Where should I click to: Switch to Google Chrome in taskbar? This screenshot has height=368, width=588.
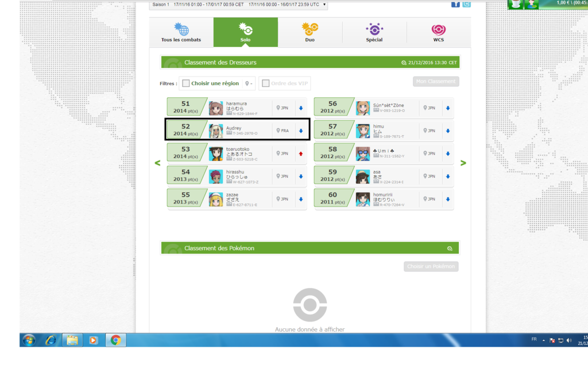point(115,340)
